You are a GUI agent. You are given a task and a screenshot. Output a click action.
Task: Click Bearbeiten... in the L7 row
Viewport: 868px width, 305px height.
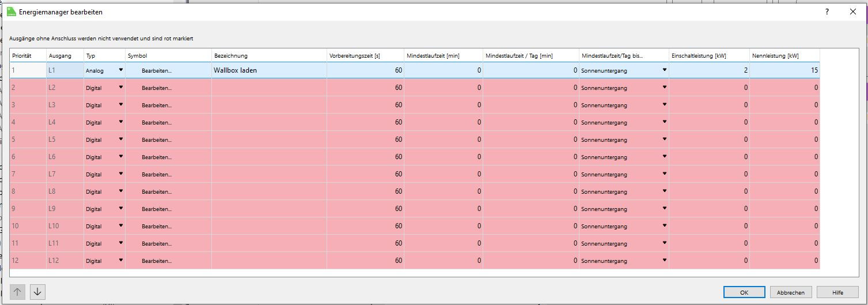(x=157, y=174)
